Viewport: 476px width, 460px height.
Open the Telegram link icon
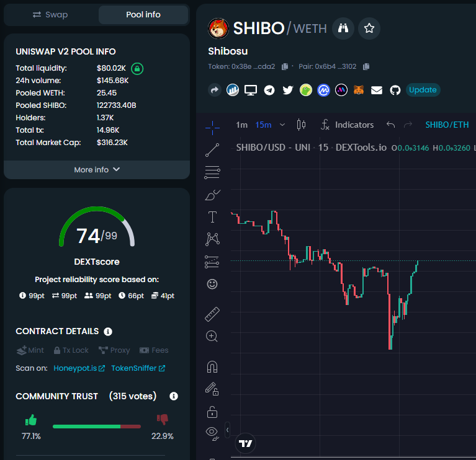coord(269,90)
